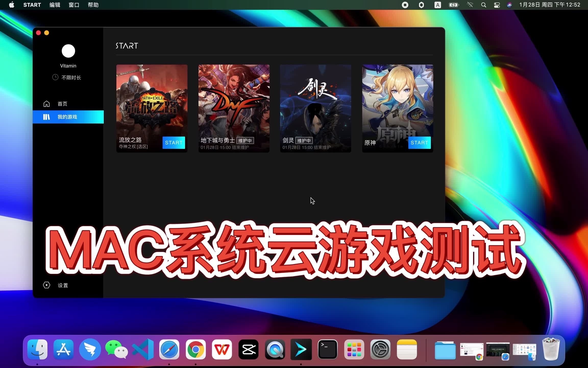The image size is (588, 368).
Task: Launch 流放之路 with its START button
Action: point(174,143)
